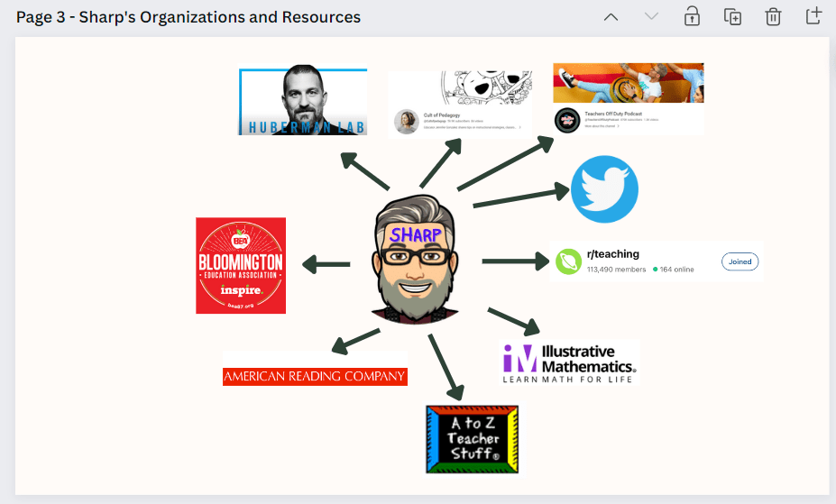This screenshot has width=836, height=504.
Task: Select the Illustrative Mathematics logo
Action: point(569,363)
